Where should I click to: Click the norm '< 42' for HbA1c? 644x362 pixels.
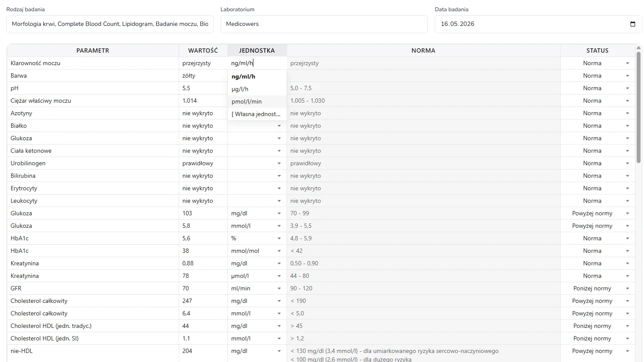pyautogui.click(x=423, y=251)
